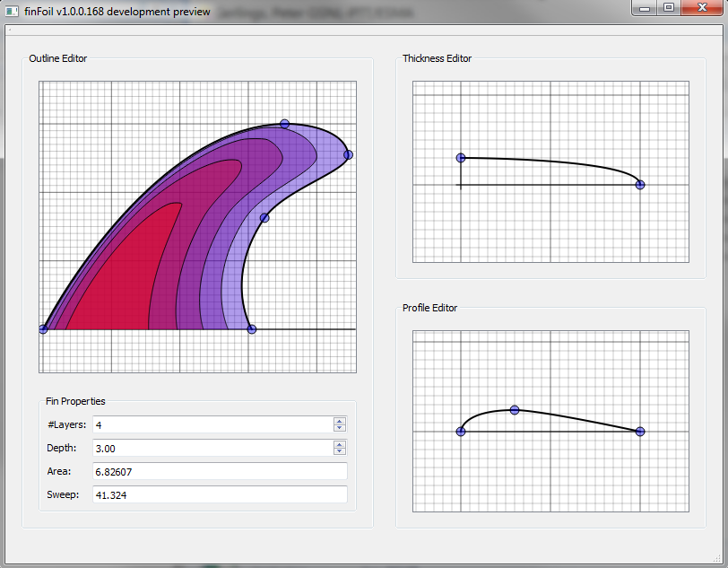Viewport: 728px width, 568px height.
Task: Decrease the #Layers value with down arrow
Action: point(339,428)
